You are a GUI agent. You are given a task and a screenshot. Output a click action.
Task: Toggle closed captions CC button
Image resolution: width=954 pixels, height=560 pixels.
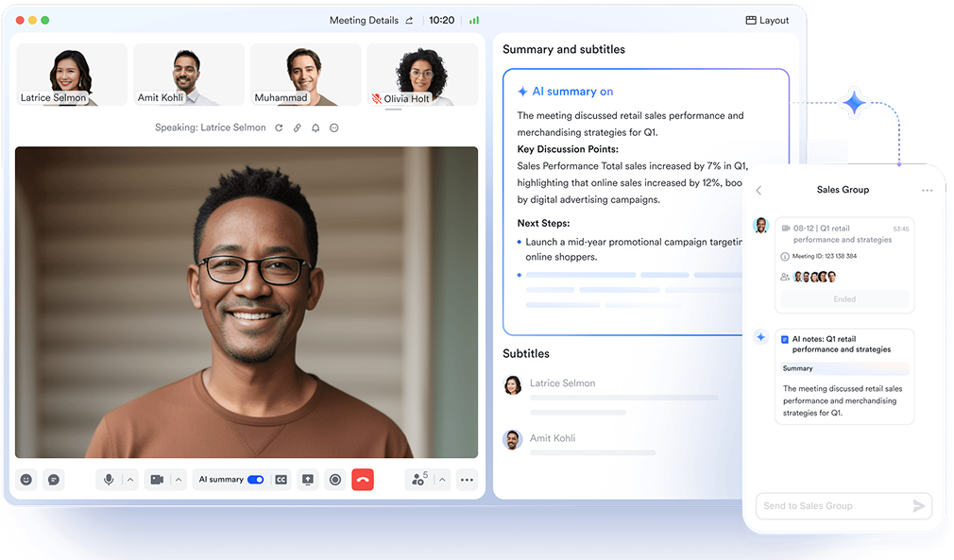click(x=281, y=480)
